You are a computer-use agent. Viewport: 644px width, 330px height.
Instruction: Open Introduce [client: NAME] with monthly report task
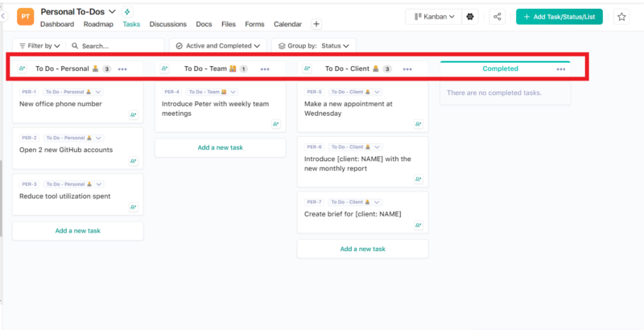click(x=357, y=163)
